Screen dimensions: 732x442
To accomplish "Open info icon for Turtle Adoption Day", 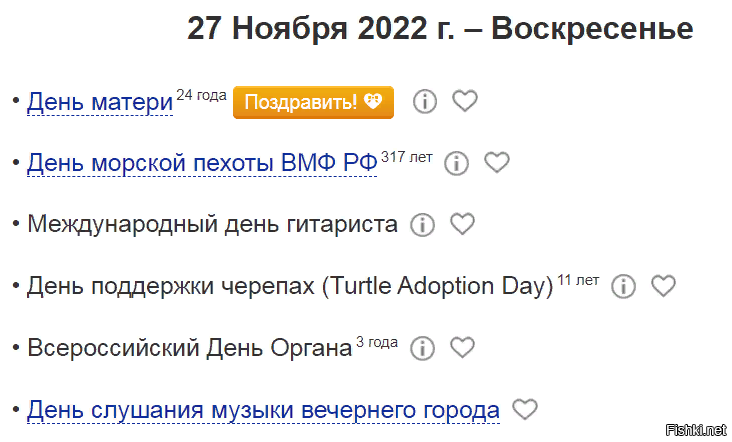I will (x=624, y=286).
